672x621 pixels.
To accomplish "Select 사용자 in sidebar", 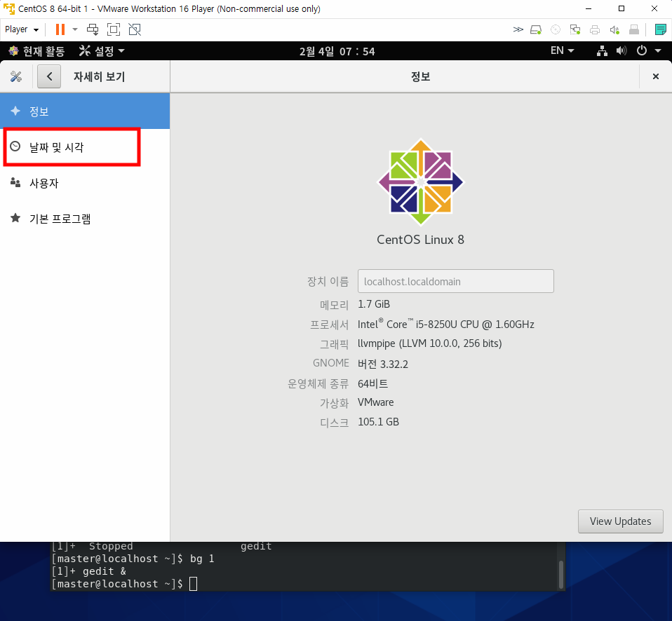I will (85, 183).
